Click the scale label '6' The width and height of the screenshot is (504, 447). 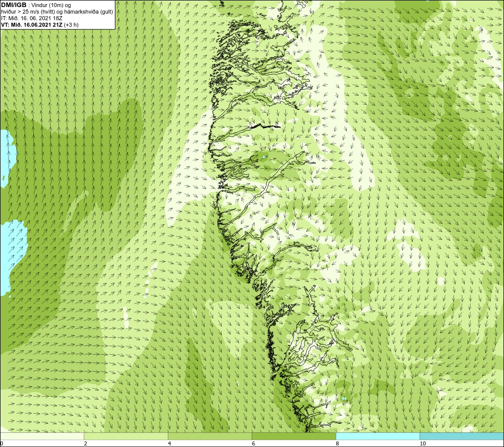[254, 444]
